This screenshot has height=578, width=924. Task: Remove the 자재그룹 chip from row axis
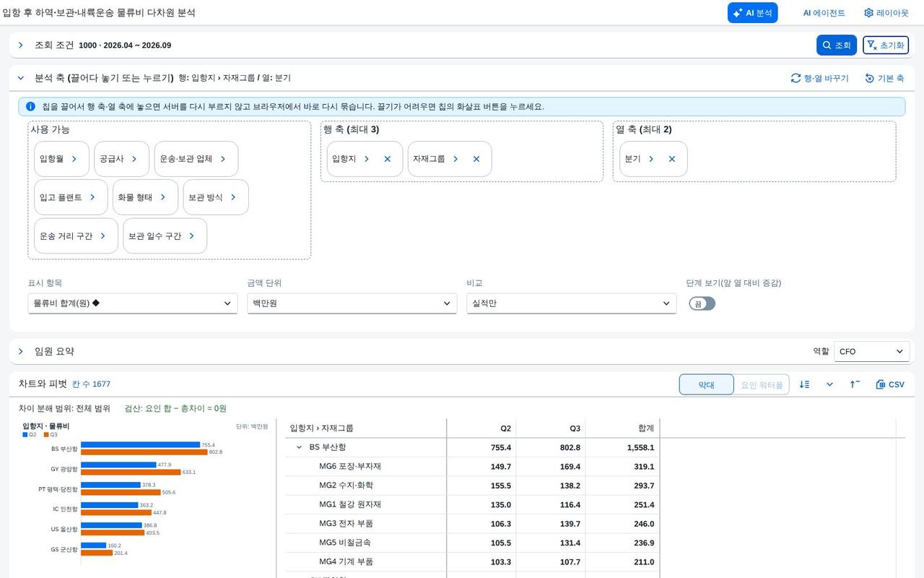pos(476,159)
